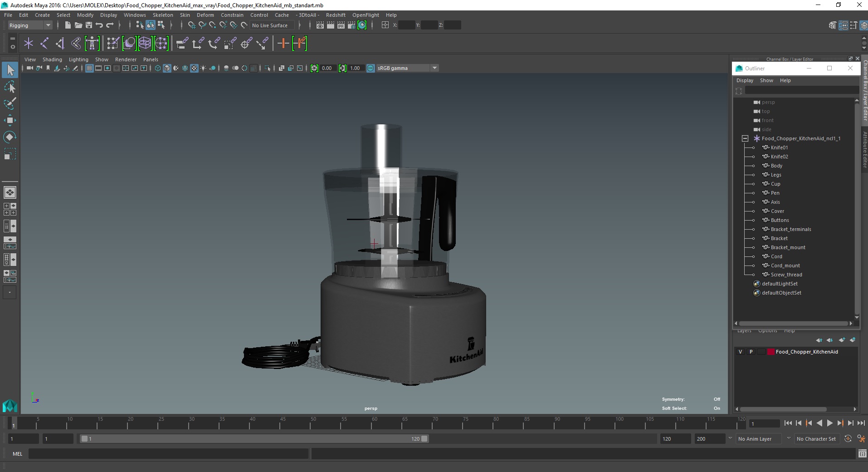Toggle smooth shade all in viewport toolbar
Image resolution: width=868 pixels, height=472 pixels.
[167, 68]
